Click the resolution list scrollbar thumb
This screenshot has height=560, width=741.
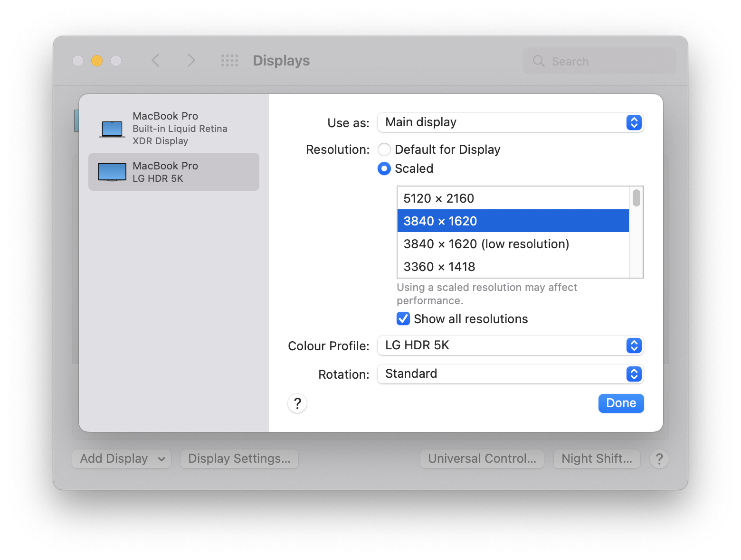[636, 197]
